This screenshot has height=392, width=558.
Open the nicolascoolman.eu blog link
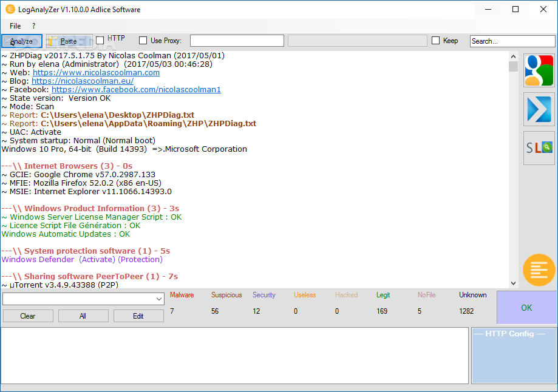point(83,81)
